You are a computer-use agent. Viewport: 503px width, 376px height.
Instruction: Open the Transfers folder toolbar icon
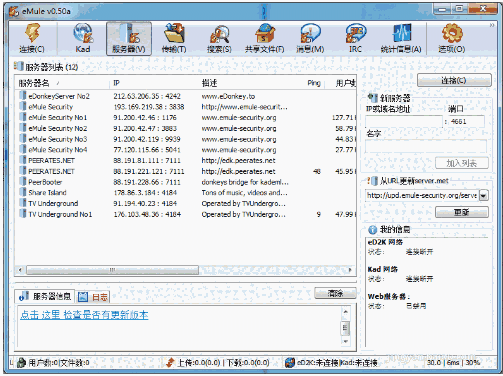174,33
